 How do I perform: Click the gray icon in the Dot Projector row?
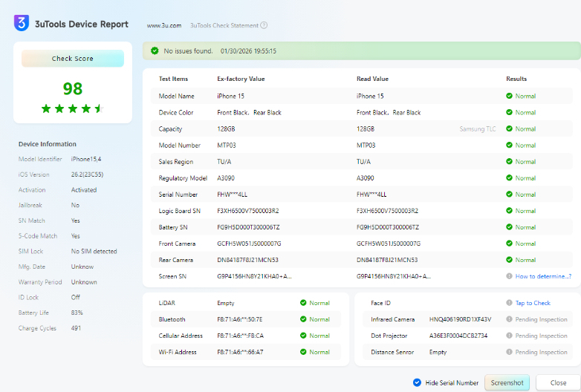[x=509, y=336]
